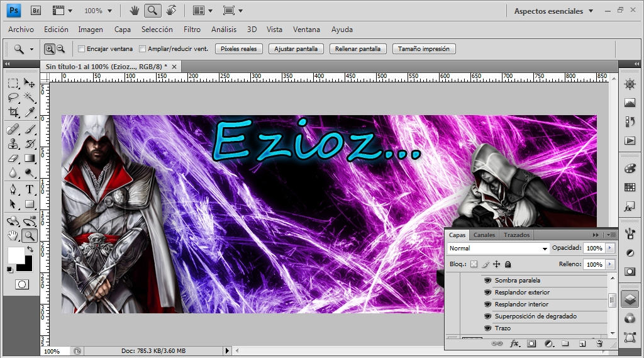644x358 pixels.
Task: Open the Filtro menu
Action: [192, 30]
